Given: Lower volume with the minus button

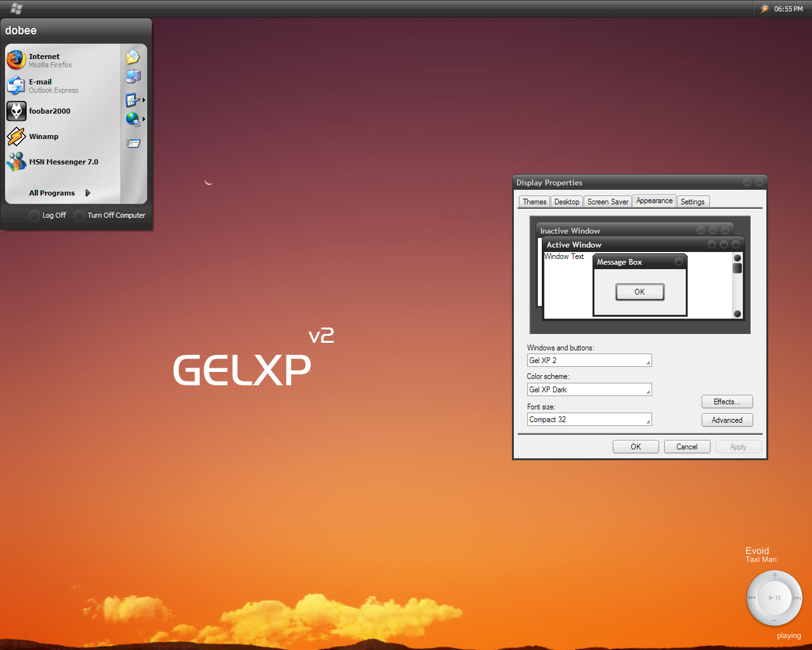Looking at the screenshot, I should pos(775,620).
